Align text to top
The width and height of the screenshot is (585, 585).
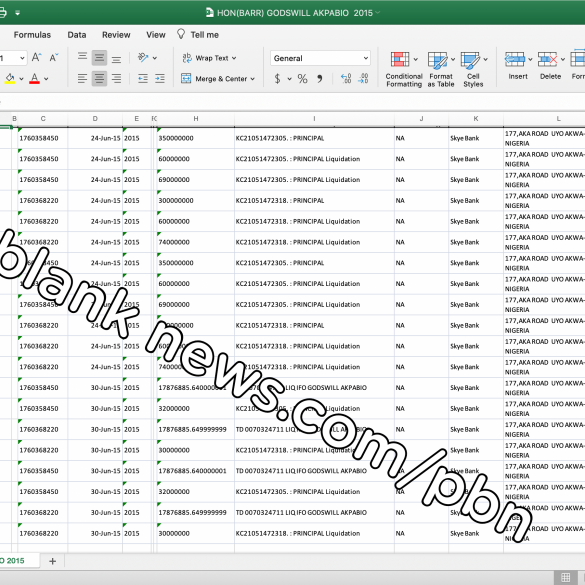[82, 57]
